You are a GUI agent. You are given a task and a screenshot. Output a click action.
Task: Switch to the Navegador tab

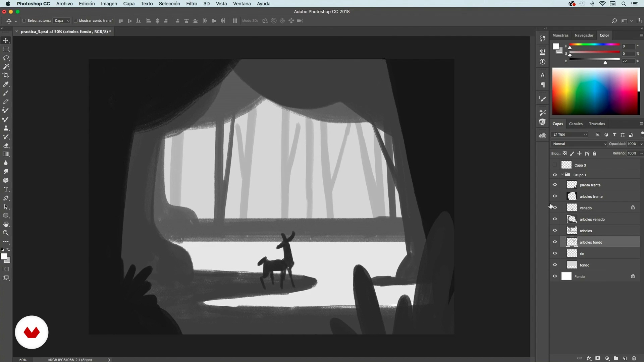coord(584,35)
